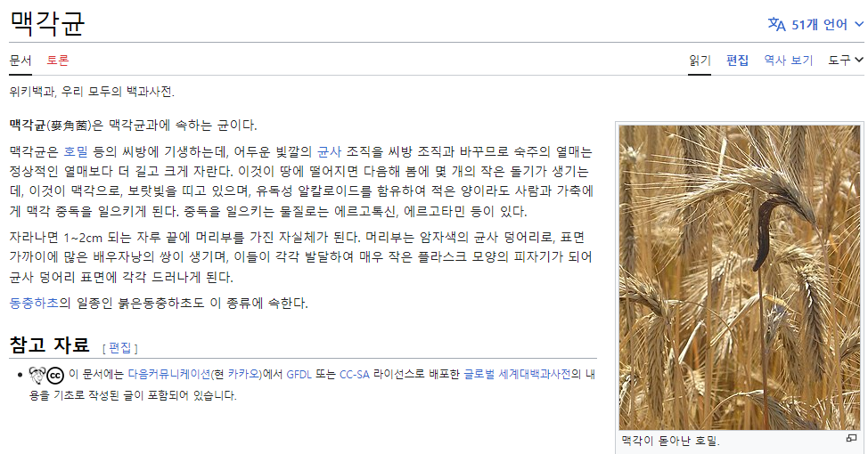This screenshot has width=868, height=454.
Task: Click the enlarge image icon below photo
Action: point(851,439)
